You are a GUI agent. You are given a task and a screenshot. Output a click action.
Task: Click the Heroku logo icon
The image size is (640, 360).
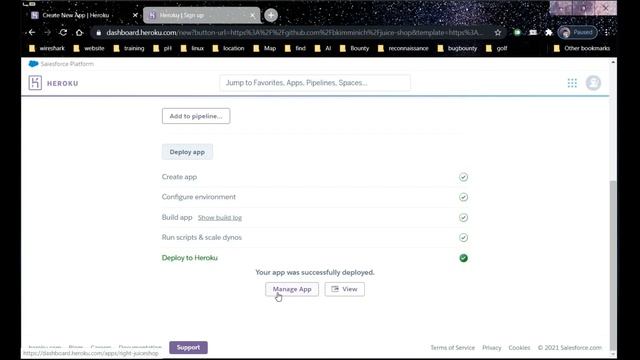[35, 83]
